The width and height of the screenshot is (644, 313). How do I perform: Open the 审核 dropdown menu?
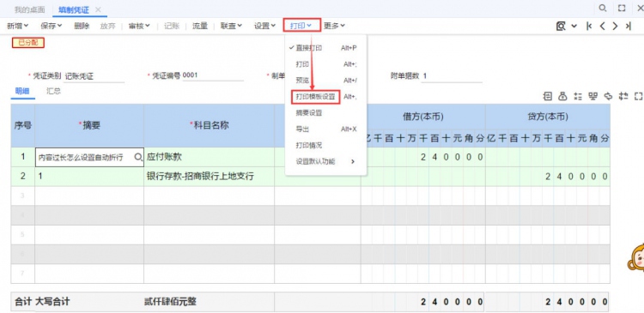click(x=139, y=26)
